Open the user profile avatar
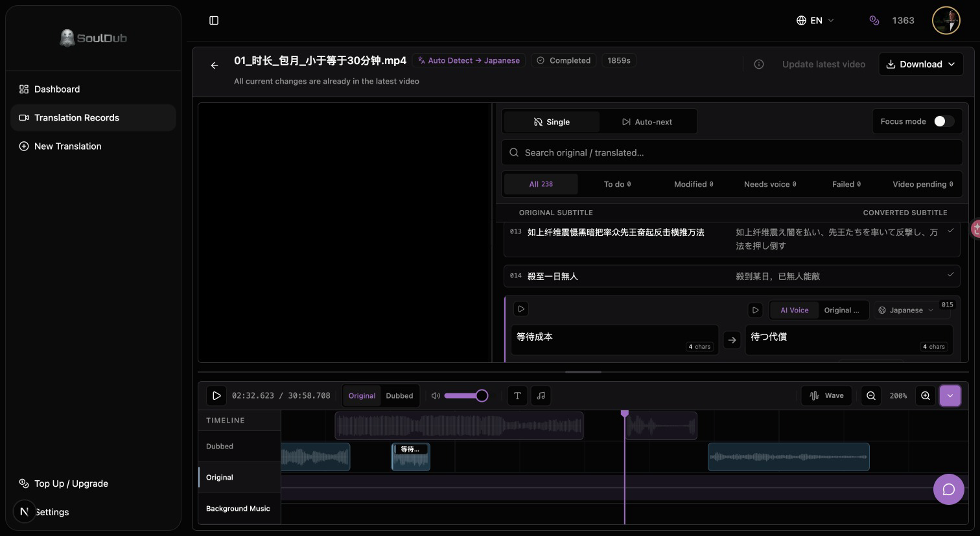 click(946, 21)
